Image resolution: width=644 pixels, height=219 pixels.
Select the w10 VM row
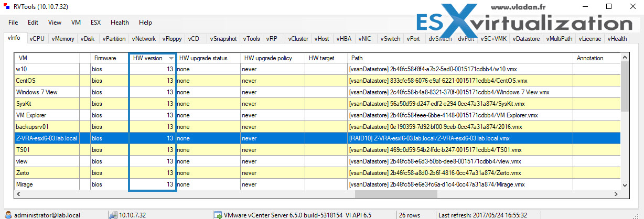[x=317, y=69]
